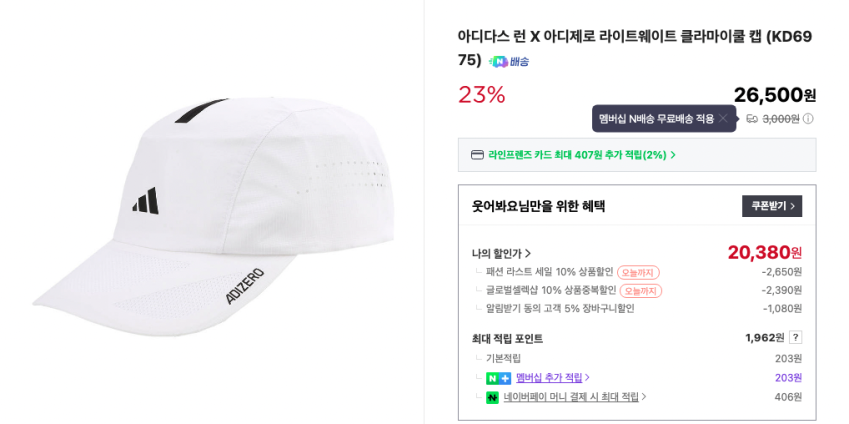Click the N+ membership badge icon
Screen dimensions: 849x424
coord(498,378)
